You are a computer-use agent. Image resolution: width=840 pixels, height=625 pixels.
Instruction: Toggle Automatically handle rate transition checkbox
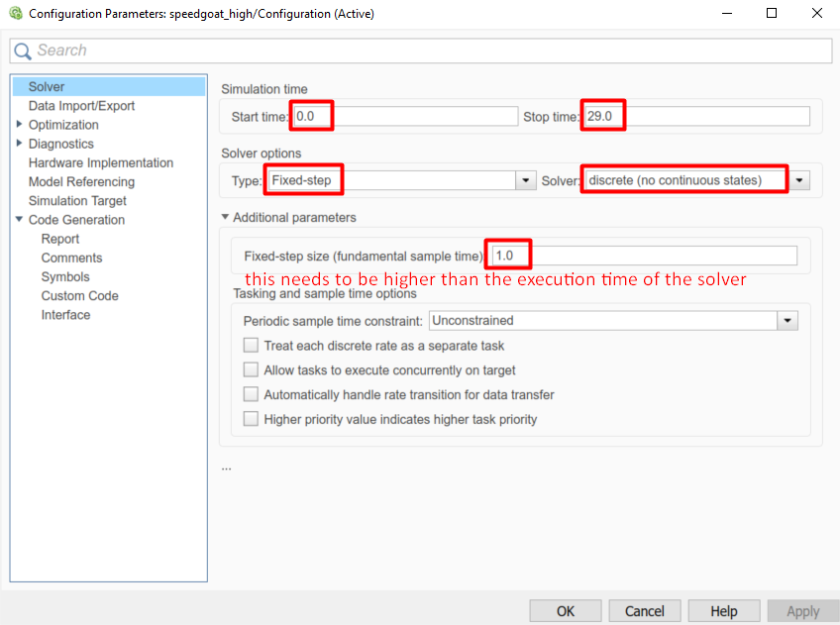pos(252,394)
